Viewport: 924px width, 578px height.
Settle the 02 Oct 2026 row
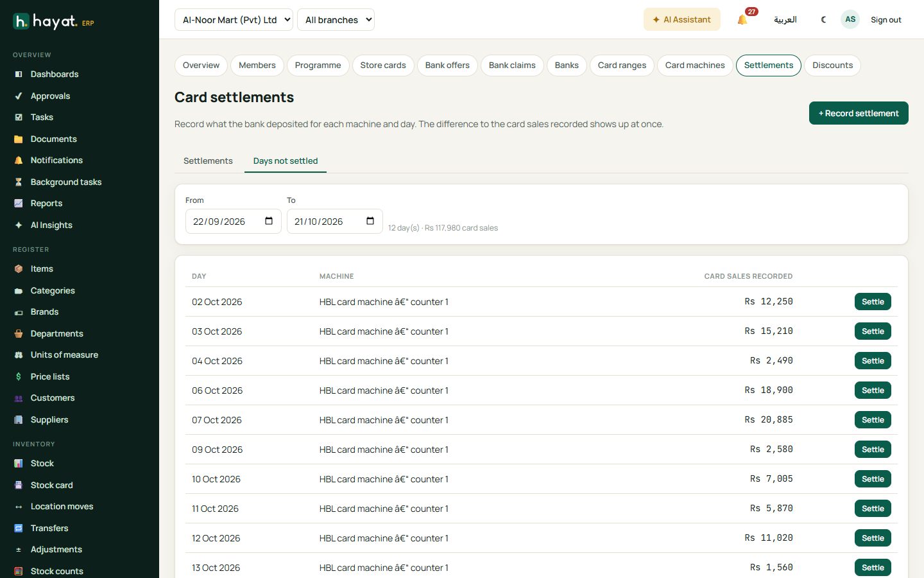(x=873, y=302)
